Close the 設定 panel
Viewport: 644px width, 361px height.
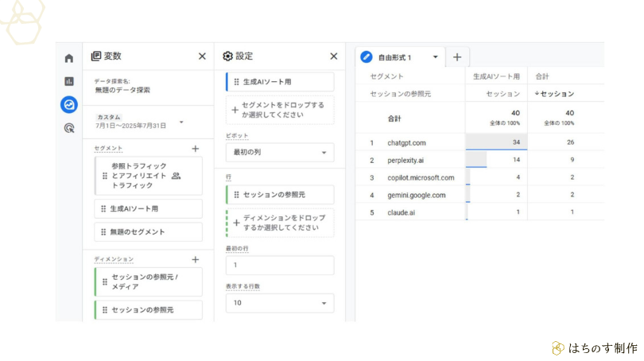click(333, 56)
